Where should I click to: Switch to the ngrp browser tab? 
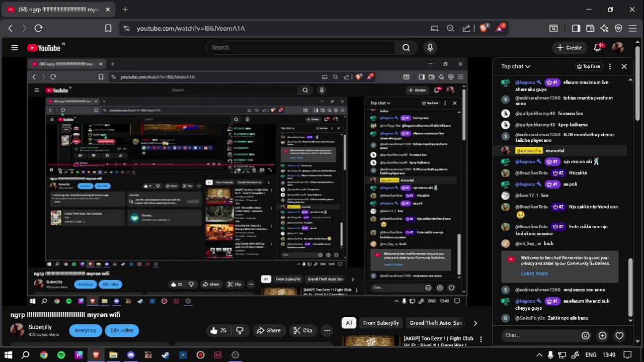click(x=58, y=10)
